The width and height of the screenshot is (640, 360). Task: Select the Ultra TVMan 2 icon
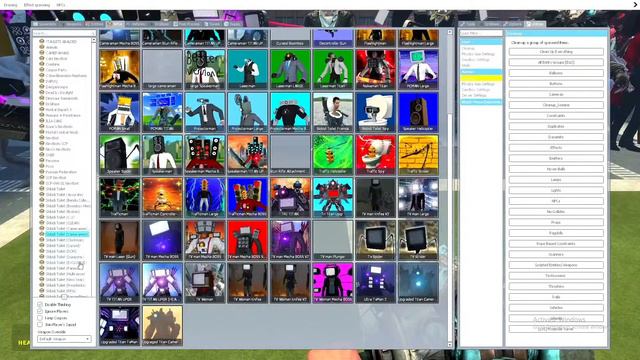pos(376,282)
